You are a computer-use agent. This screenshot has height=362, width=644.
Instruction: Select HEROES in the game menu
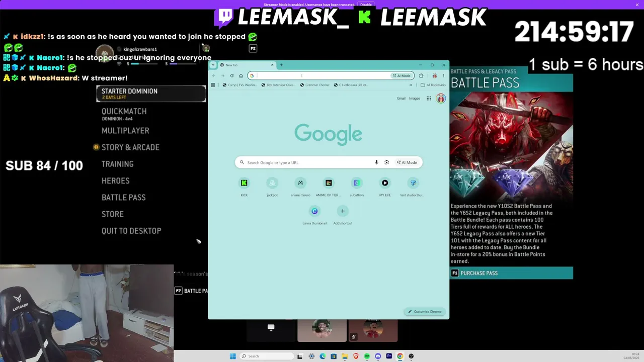116,180
